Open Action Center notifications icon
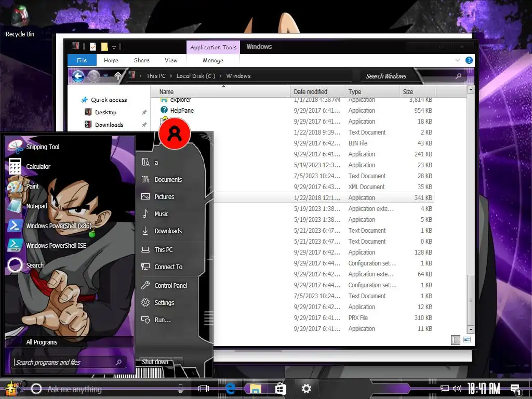Screen dimensions: 532x399 [x=516, y=389]
